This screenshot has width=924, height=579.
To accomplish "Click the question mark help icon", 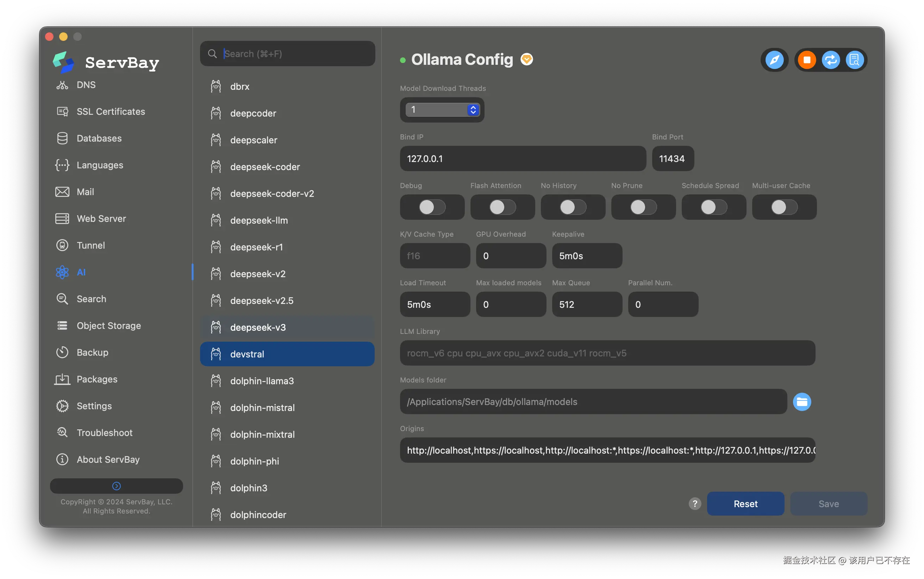I will click(x=695, y=504).
